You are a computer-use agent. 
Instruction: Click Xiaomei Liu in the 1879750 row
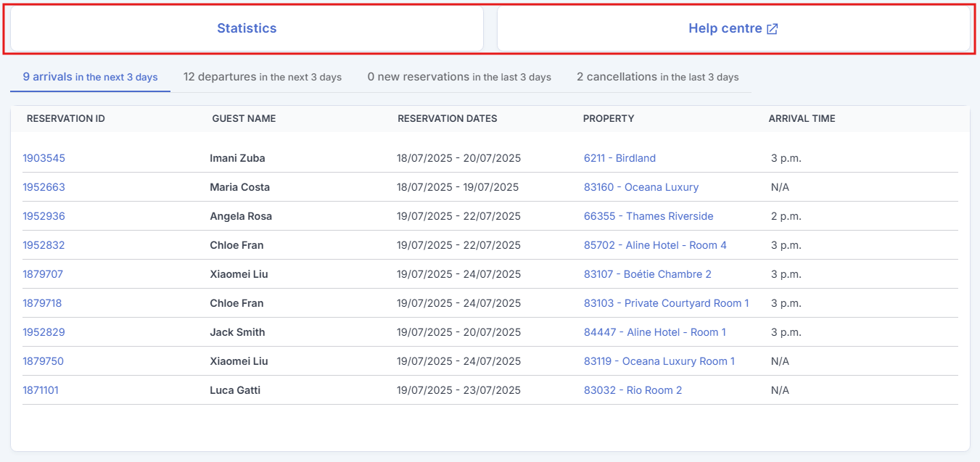[x=238, y=361]
